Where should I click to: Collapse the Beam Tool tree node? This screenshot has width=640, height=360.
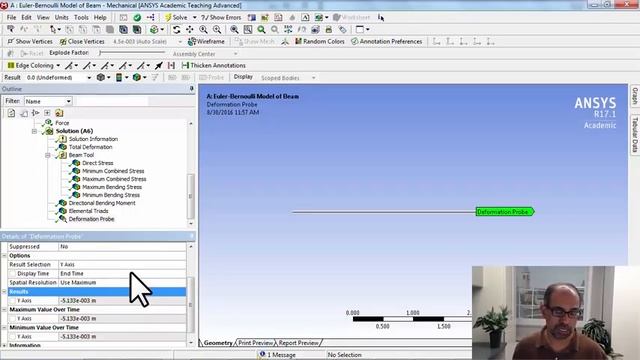coord(48,155)
